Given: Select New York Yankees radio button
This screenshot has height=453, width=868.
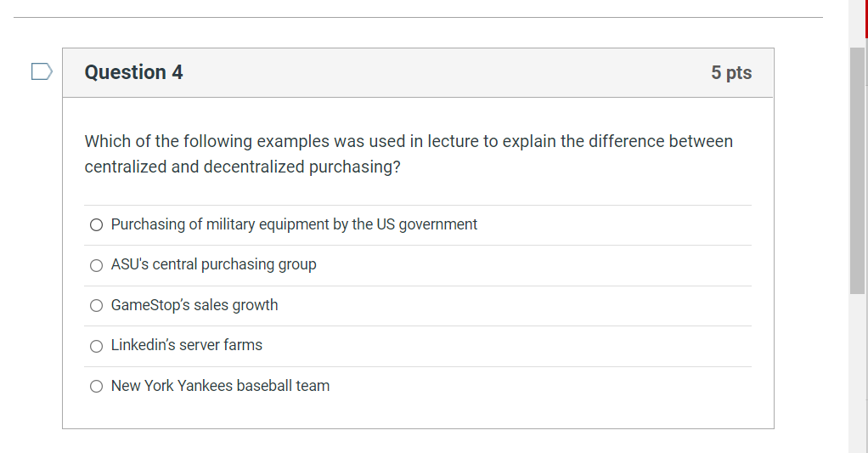Looking at the screenshot, I should pos(97,387).
